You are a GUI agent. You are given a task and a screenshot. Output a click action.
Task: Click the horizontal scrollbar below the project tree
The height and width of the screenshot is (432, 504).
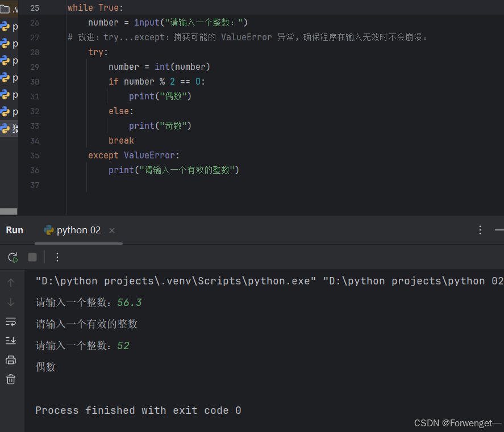(x=9, y=212)
